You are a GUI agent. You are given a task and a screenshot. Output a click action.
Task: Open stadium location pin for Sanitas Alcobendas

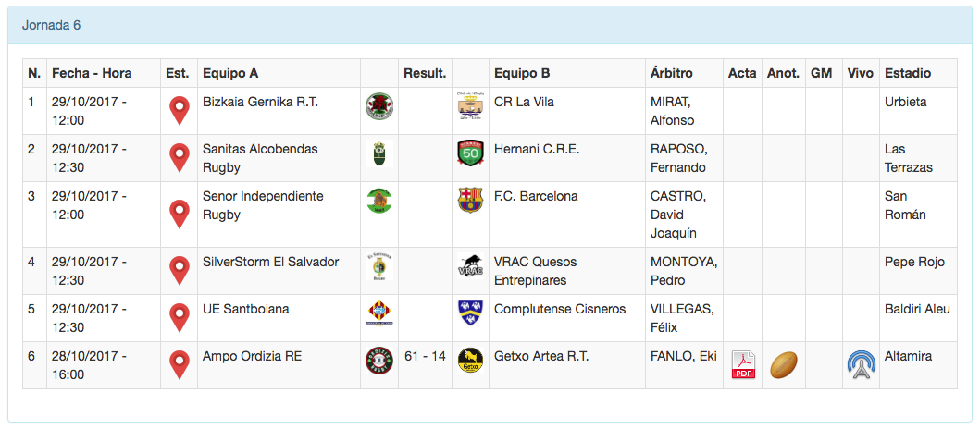[x=180, y=158]
